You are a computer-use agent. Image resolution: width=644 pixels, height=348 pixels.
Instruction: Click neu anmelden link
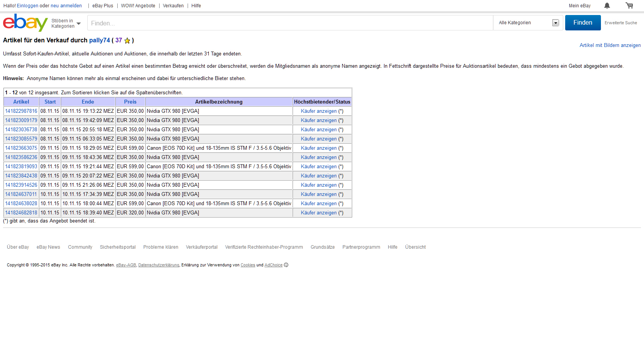click(66, 6)
